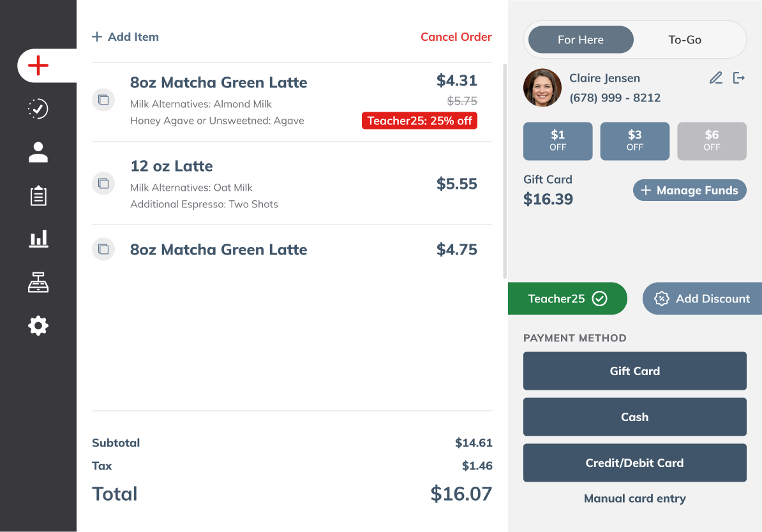Viewport: 762px width, 532px height.
Task: Open the cash register drawer icon
Action: coord(38,282)
